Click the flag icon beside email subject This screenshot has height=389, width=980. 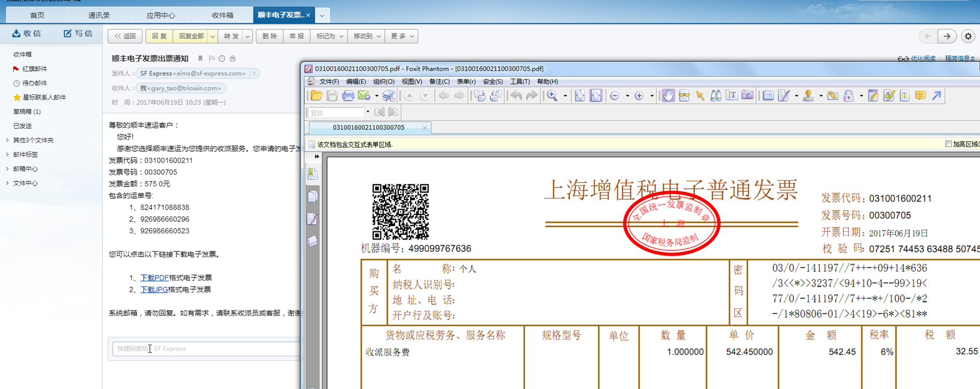[211, 59]
